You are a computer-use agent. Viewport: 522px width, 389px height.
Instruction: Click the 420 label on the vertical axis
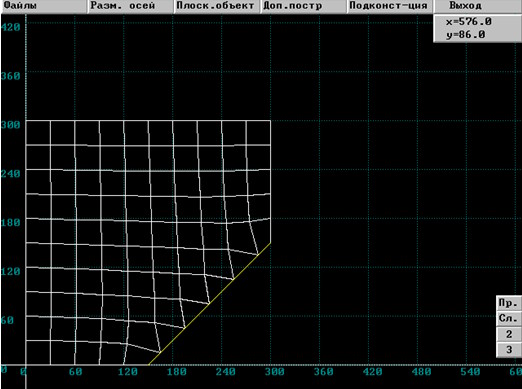pos(11,27)
